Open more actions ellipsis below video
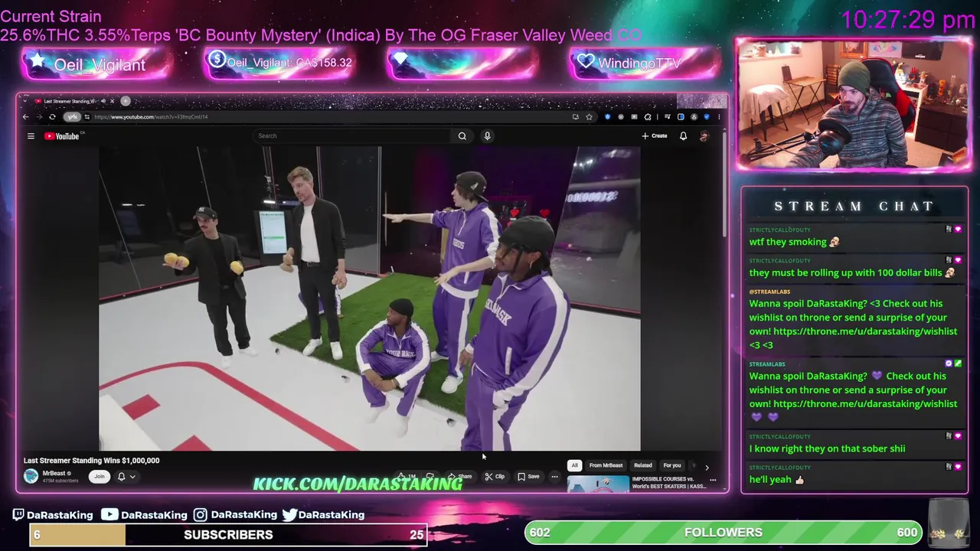Viewport: 980px width, 551px height. point(554,477)
